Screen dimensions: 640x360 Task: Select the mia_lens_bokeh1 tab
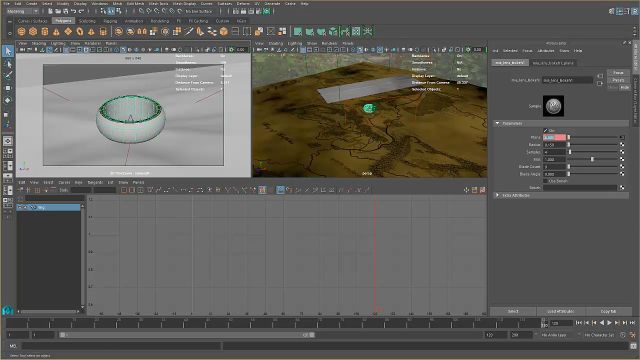[510, 63]
